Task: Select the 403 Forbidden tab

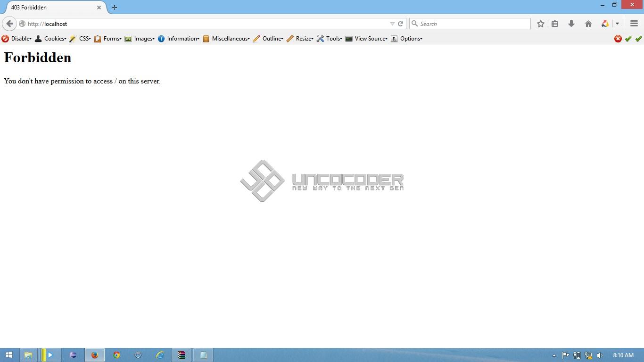Action: [x=55, y=8]
